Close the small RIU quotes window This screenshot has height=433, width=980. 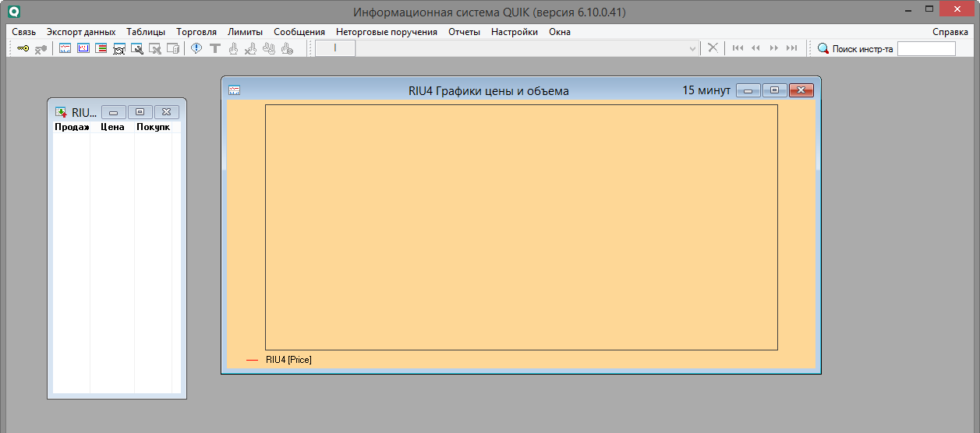point(166,112)
